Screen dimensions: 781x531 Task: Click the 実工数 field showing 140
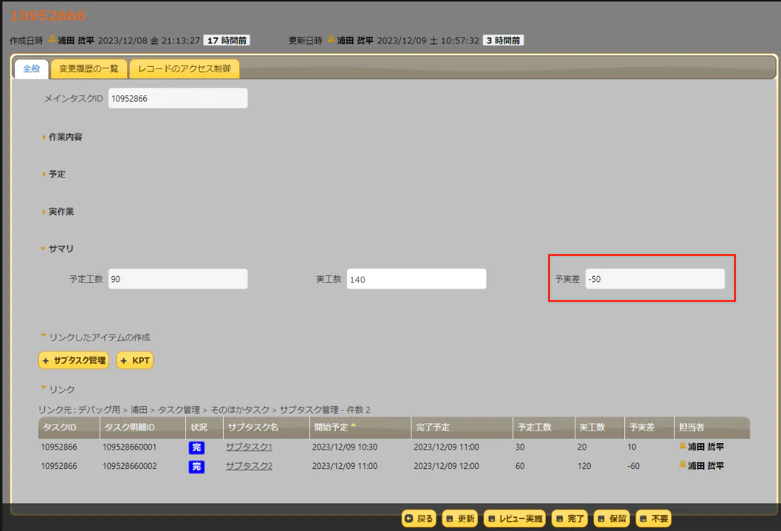416,279
